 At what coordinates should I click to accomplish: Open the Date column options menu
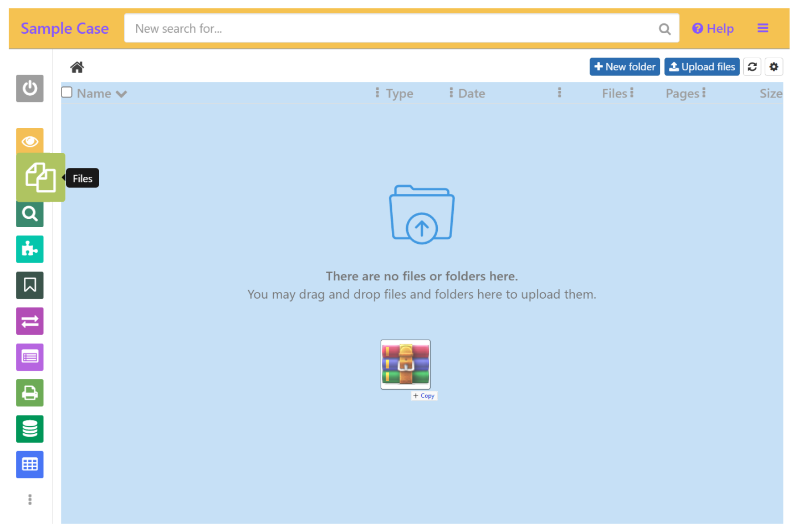pos(452,93)
